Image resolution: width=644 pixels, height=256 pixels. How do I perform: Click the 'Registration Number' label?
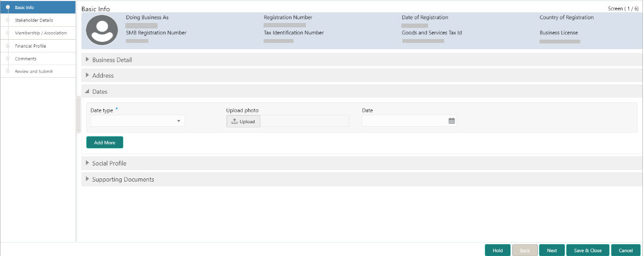click(288, 18)
